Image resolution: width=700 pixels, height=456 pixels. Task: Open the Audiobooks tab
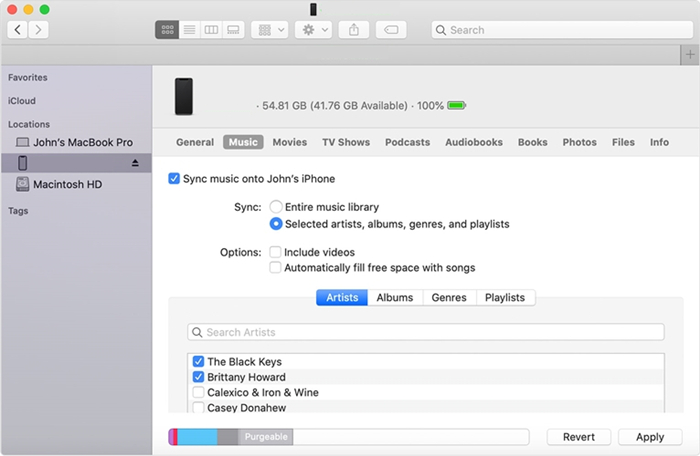(x=474, y=142)
